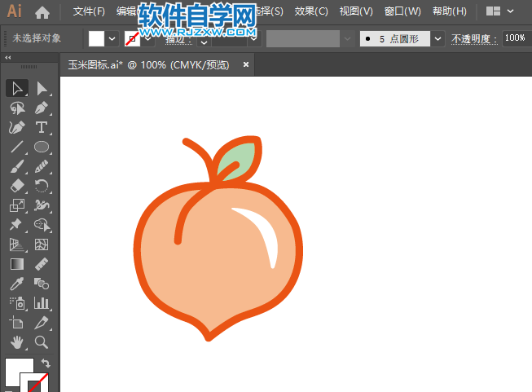The image size is (532, 392).
Task: Select the Direct Selection tool
Action: pos(42,89)
